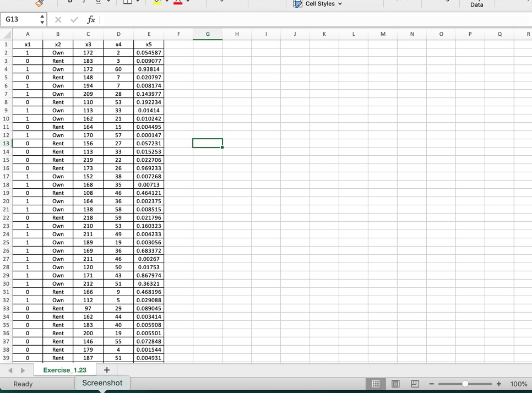Click the zoom out minus button
The height and width of the screenshot is (393, 532).
tap(432, 384)
